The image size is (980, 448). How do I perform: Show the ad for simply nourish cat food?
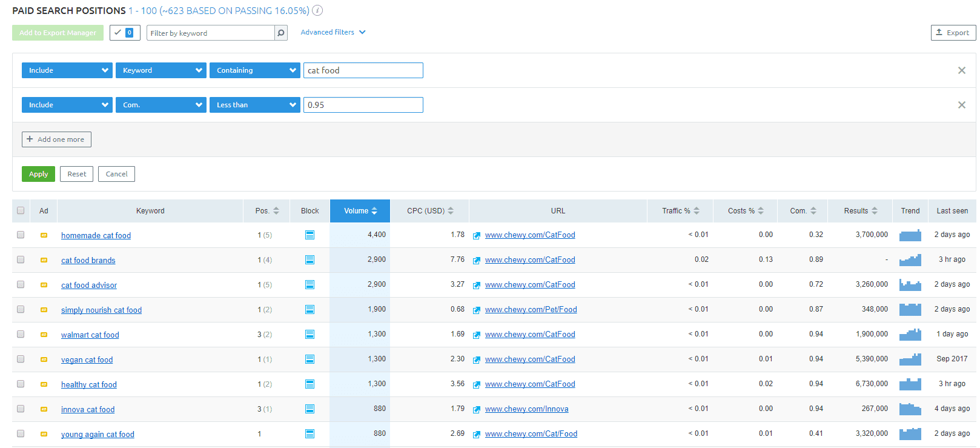point(44,309)
